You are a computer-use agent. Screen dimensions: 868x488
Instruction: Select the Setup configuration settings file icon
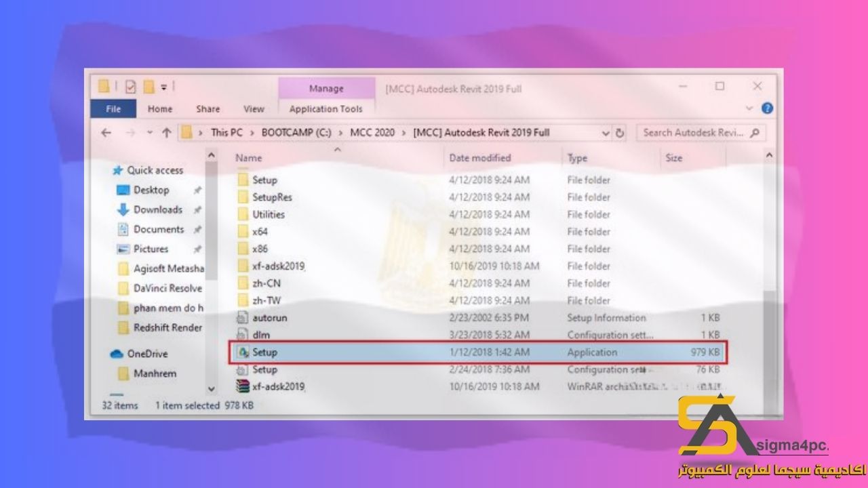[243, 370]
